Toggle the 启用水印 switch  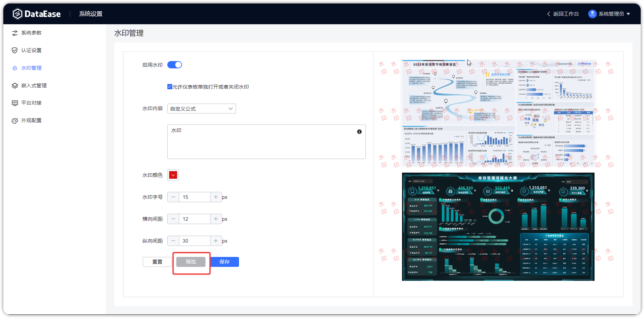click(175, 65)
